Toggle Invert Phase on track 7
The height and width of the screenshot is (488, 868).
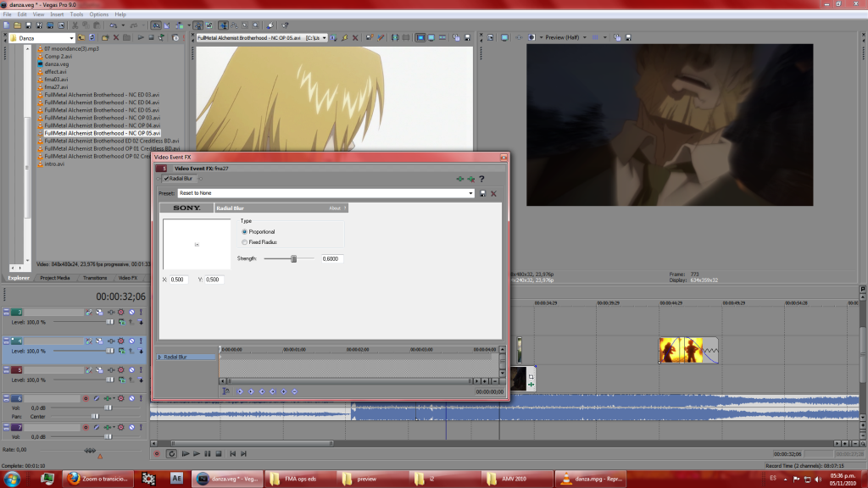pyautogui.click(x=97, y=427)
